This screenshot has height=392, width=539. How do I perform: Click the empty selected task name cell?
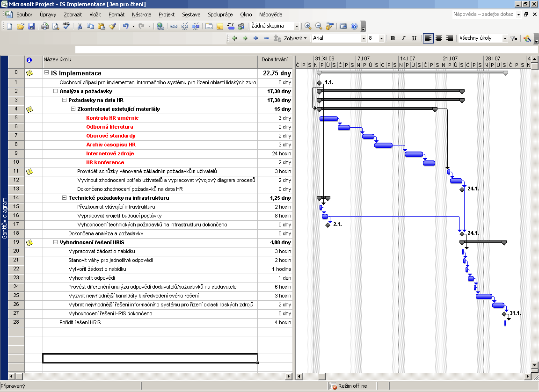[x=150, y=358]
